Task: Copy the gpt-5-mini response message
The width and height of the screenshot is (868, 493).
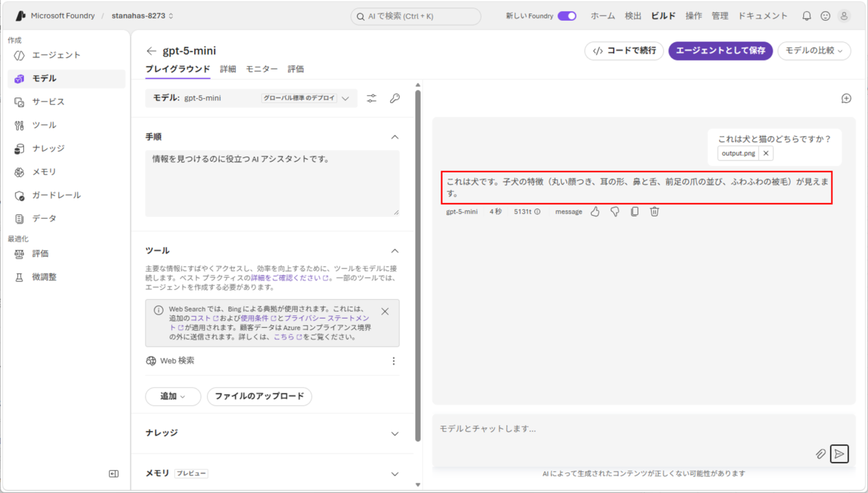Action: coord(634,212)
